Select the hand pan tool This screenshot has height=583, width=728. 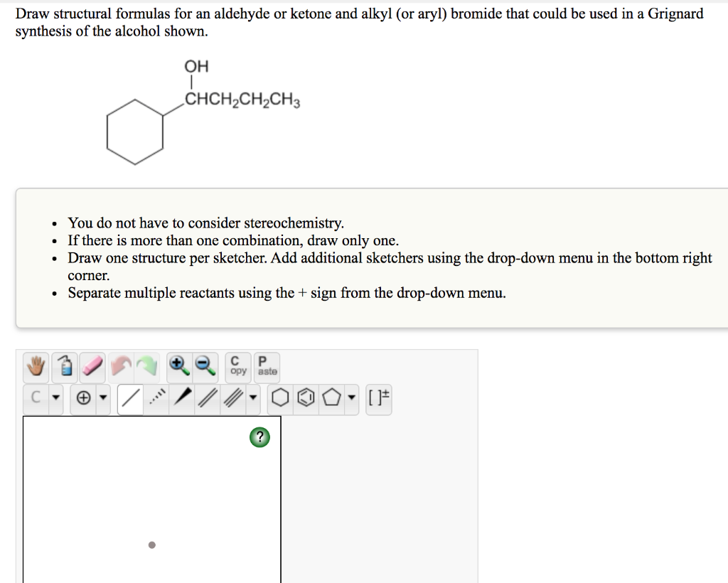point(35,366)
